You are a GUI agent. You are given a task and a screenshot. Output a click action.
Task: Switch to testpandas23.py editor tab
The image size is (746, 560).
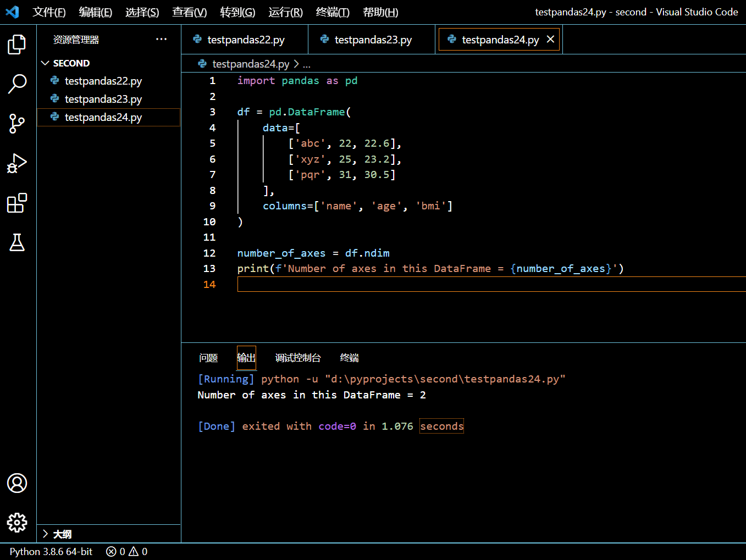point(372,40)
